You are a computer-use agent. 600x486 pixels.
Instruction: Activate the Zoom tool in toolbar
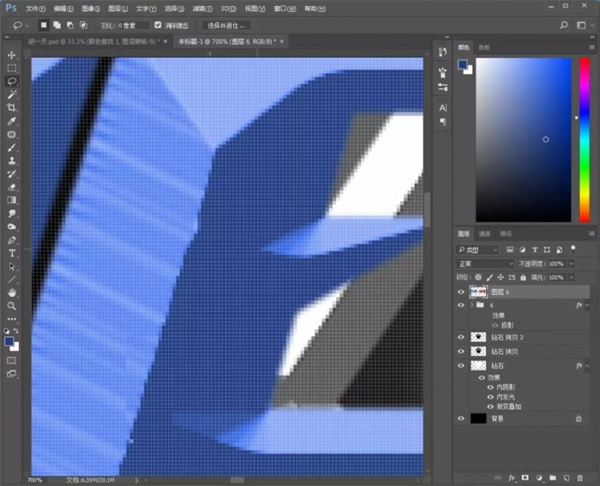coord(12,306)
